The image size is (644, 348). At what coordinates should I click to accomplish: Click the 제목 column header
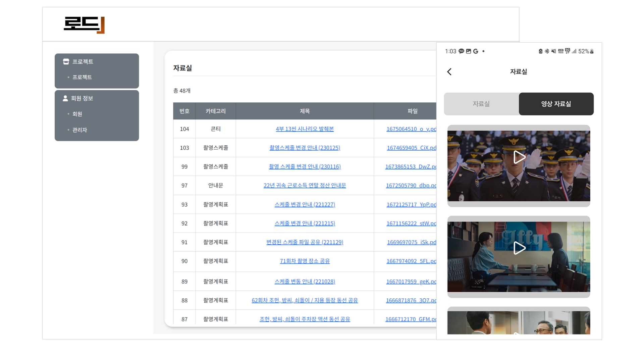coord(305,111)
